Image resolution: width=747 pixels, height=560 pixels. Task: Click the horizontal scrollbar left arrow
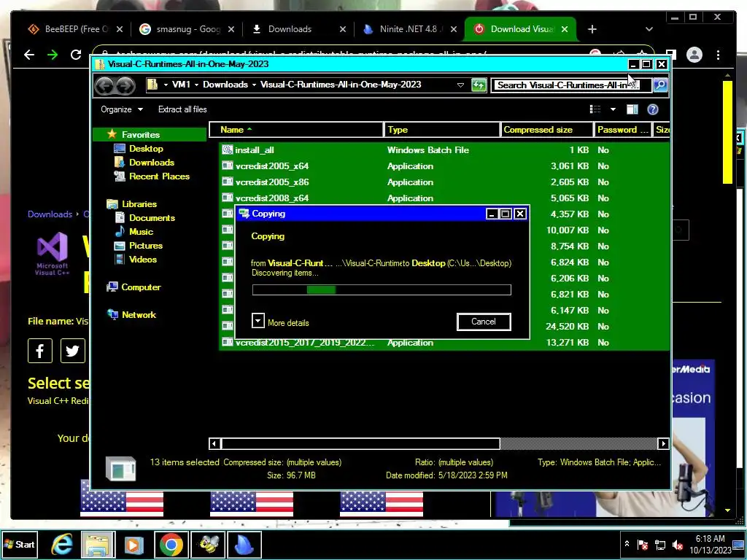tap(214, 444)
